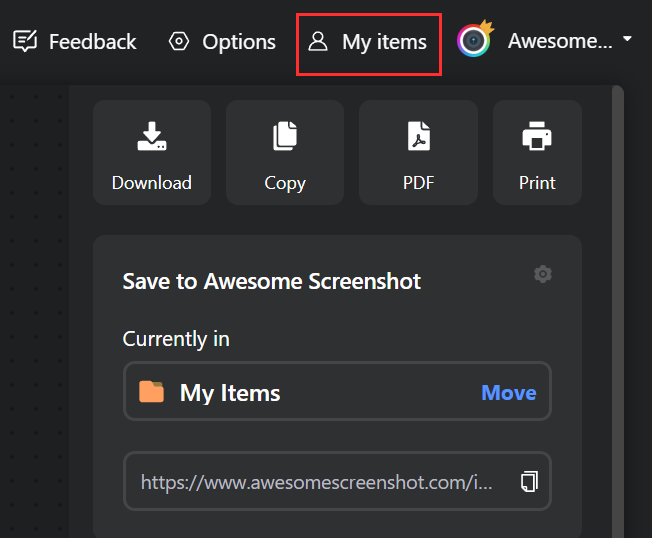Print the screenshot
Image resolution: width=652 pixels, height=538 pixels.
[x=537, y=153]
